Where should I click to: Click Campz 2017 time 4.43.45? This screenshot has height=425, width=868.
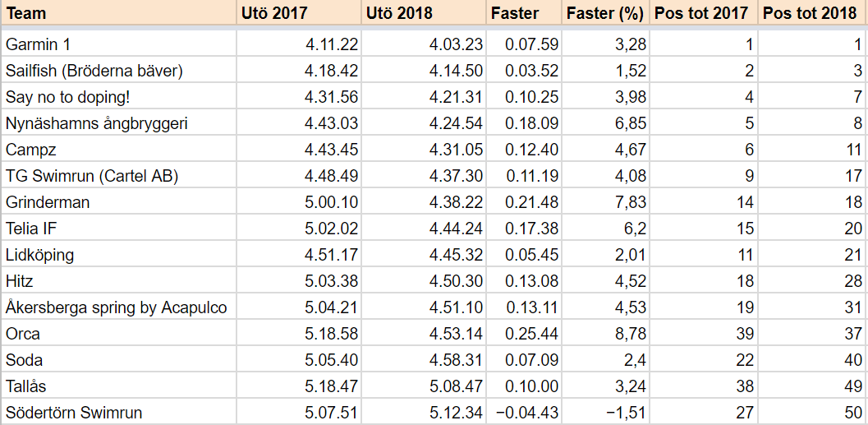click(x=332, y=150)
